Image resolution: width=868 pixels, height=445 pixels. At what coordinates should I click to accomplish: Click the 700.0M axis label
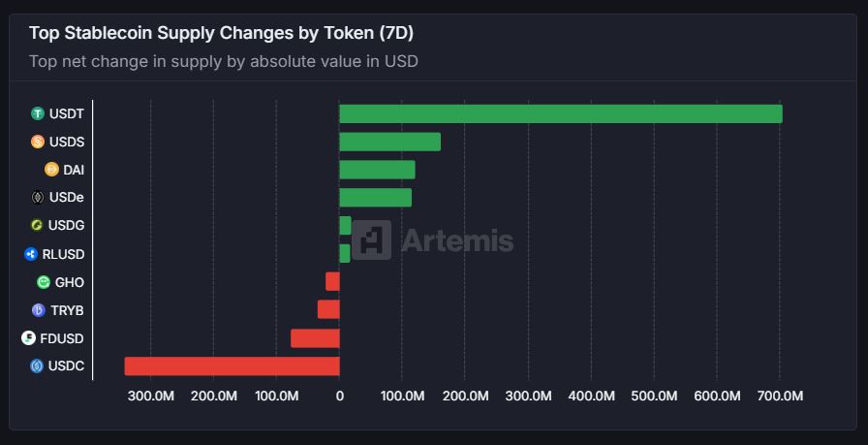pos(780,396)
